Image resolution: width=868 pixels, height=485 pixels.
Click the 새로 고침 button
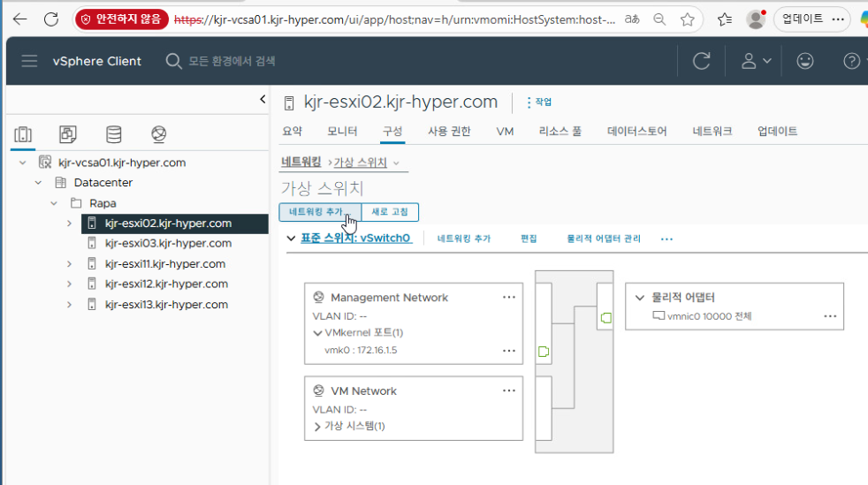(x=390, y=212)
